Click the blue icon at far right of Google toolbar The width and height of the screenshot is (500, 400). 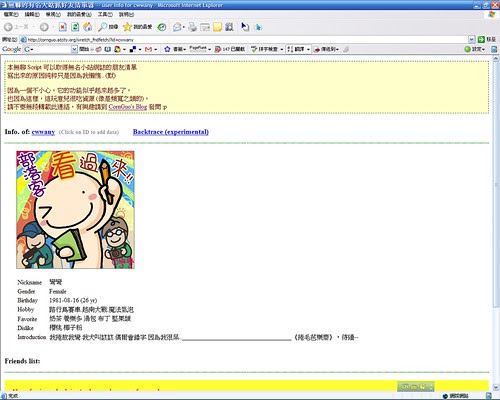494,49
